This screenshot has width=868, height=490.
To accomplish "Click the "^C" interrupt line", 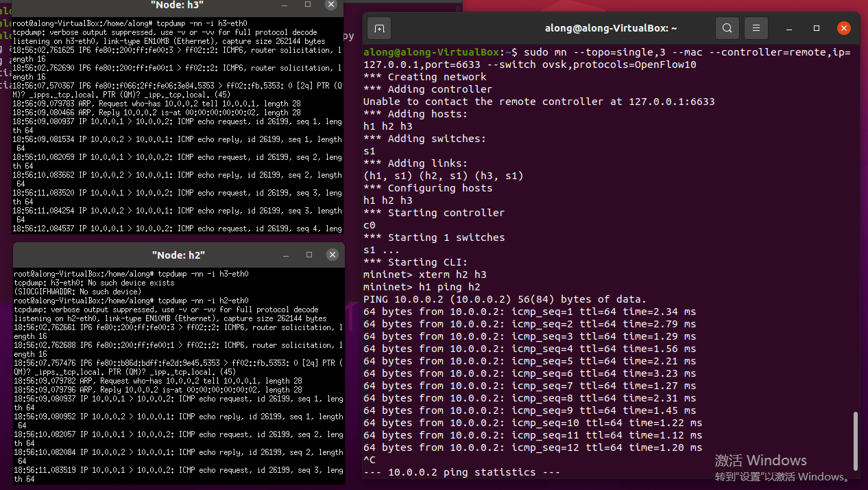I will tap(370, 460).
